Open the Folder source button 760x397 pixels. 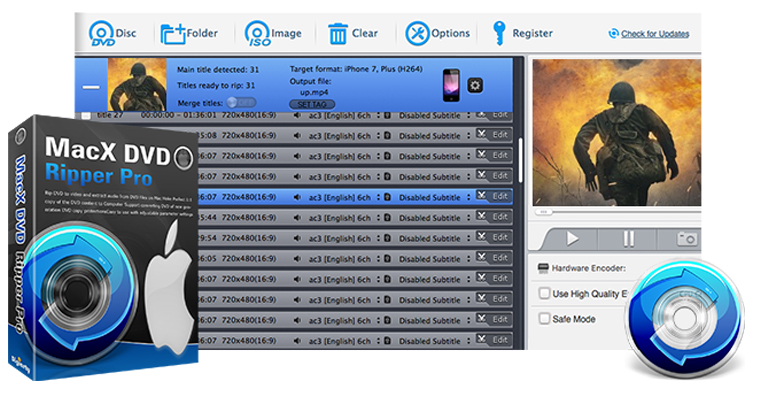189,33
